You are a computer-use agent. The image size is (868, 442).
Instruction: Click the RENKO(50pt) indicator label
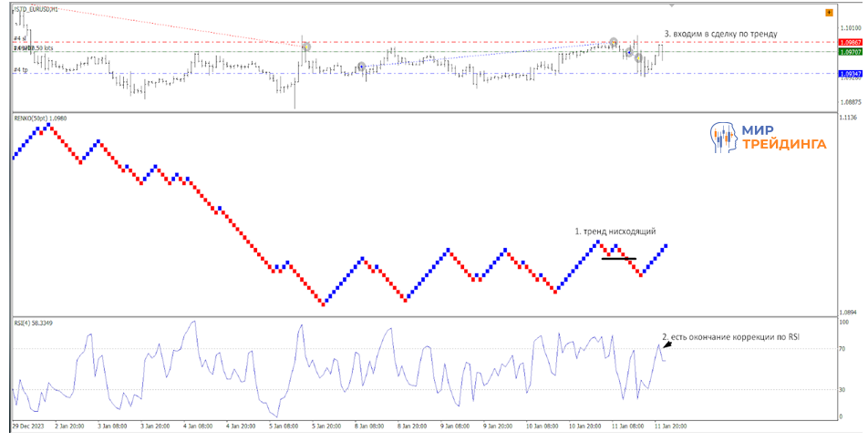click(40, 118)
